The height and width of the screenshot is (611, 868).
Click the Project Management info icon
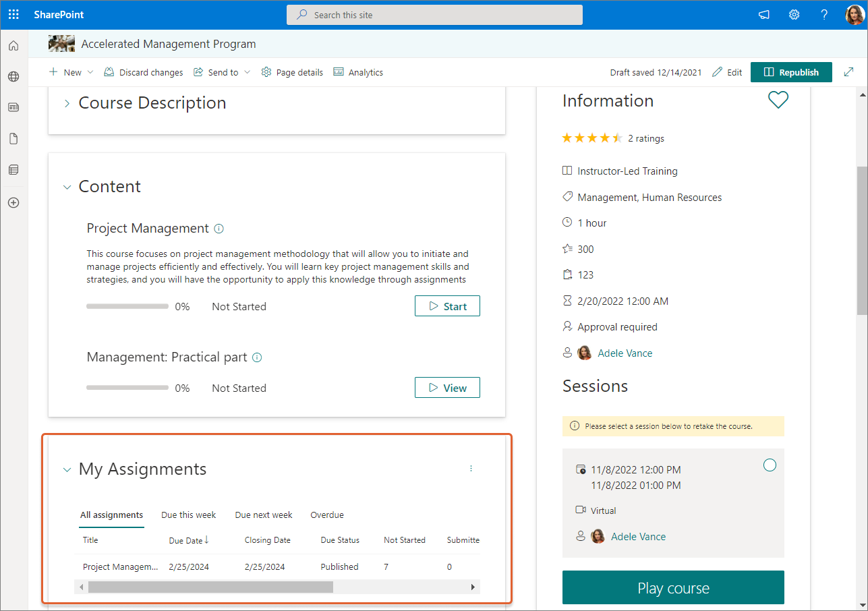point(219,229)
